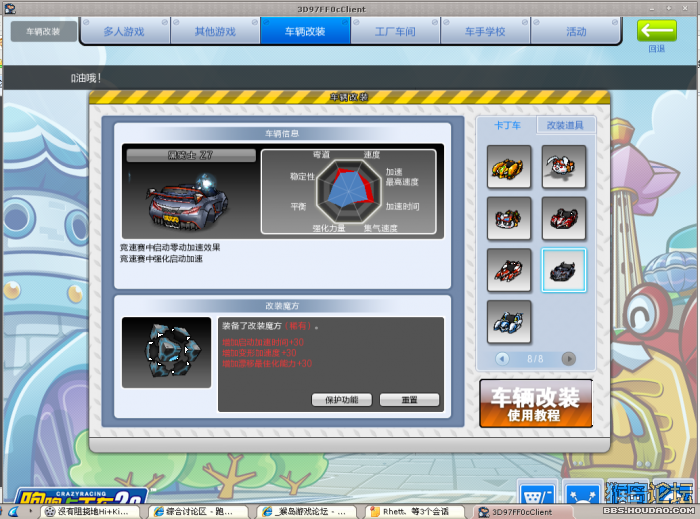Screen dimensions: 700x519
Task: Open 没有阻挠地Hi+Ki taskbar item
Action: (89, 511)
